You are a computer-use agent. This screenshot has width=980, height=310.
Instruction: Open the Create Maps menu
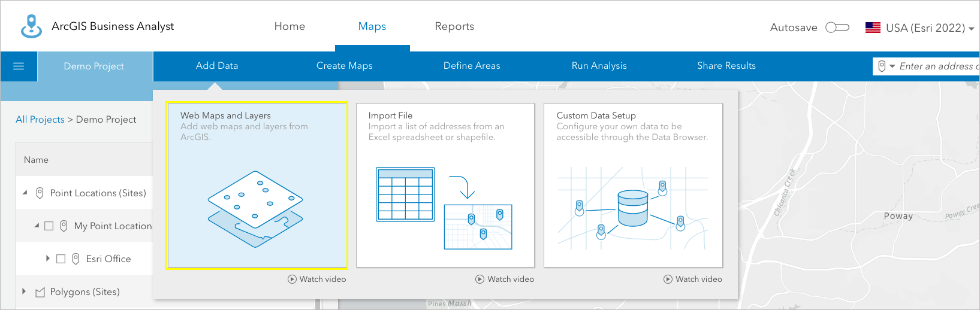345,66
